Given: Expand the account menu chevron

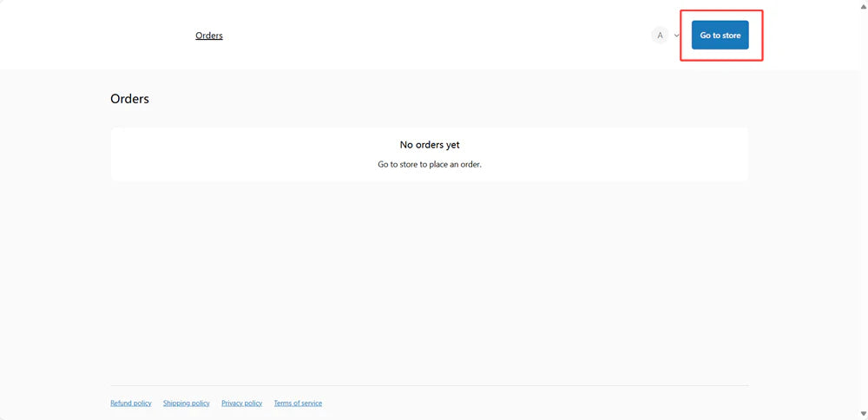Looking at the screenshot, I should (677, 36).
